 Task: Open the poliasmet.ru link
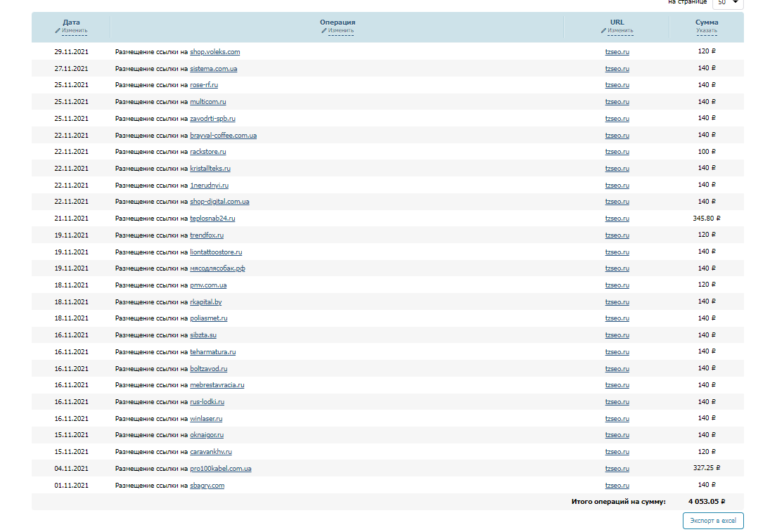[209, 318]
